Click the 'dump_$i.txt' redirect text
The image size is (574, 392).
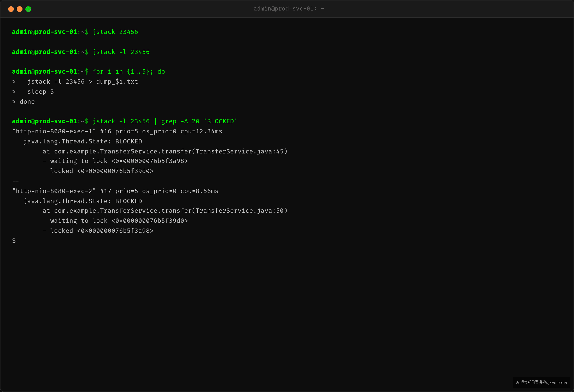[x=117, y=82]
